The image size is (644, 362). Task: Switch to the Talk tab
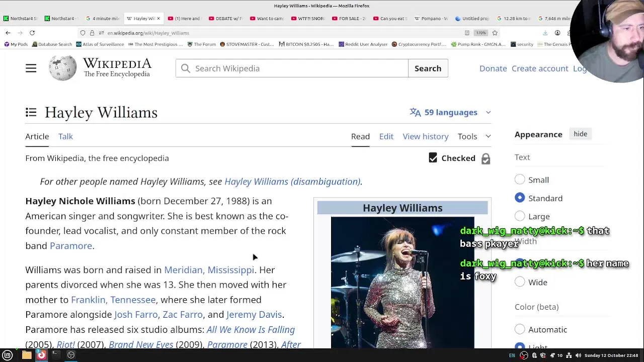click(x=65, y=136)
